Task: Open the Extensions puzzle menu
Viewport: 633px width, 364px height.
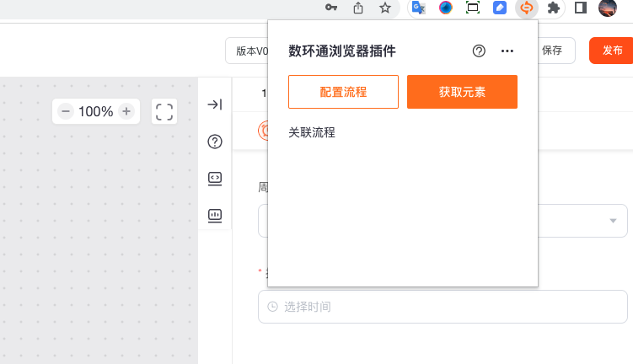Action: point(554,8)
